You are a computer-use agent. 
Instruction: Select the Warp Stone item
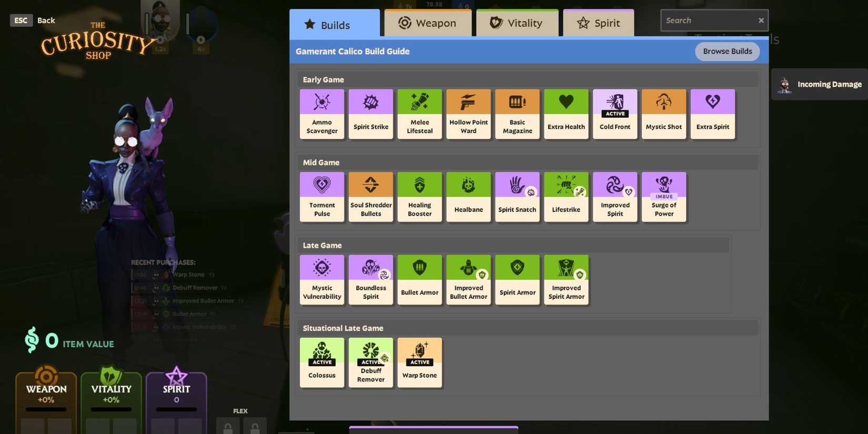419,362
